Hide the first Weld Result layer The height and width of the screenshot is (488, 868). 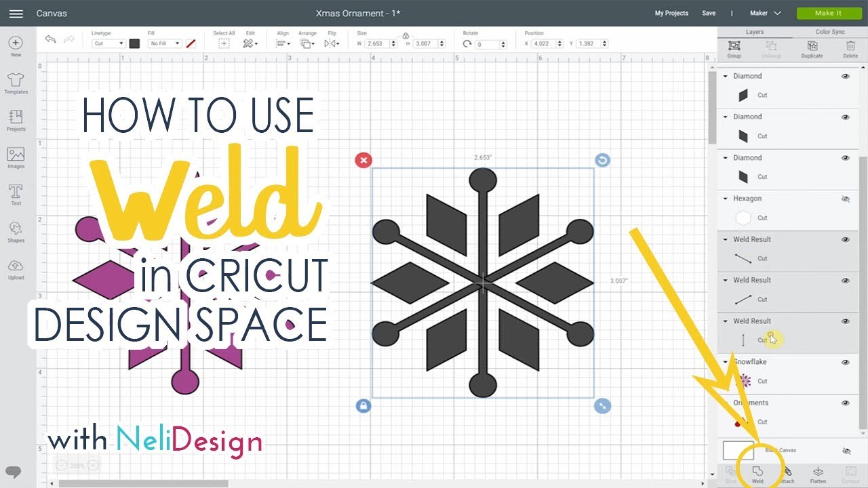(x=846, y=240)
